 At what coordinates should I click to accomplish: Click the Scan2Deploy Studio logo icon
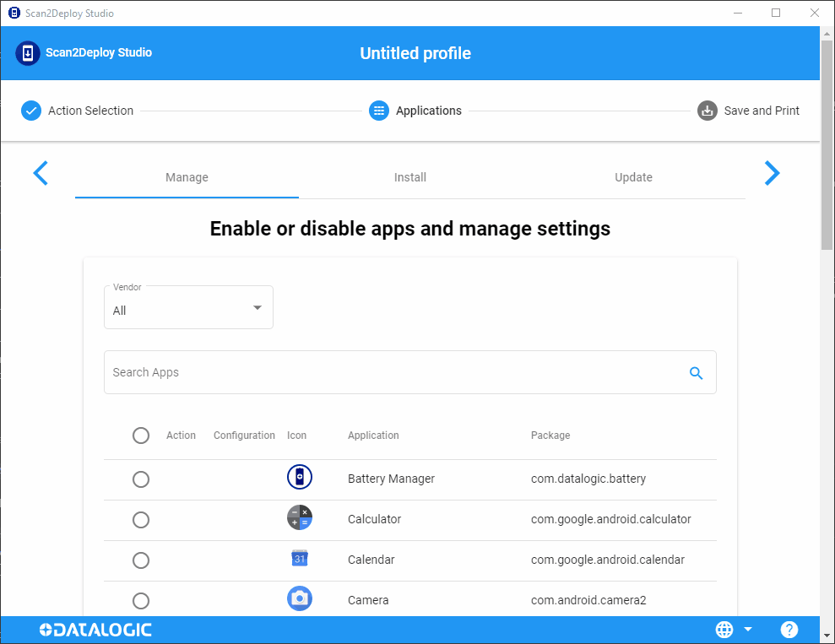pyautogui.click(x=28, y=53)
